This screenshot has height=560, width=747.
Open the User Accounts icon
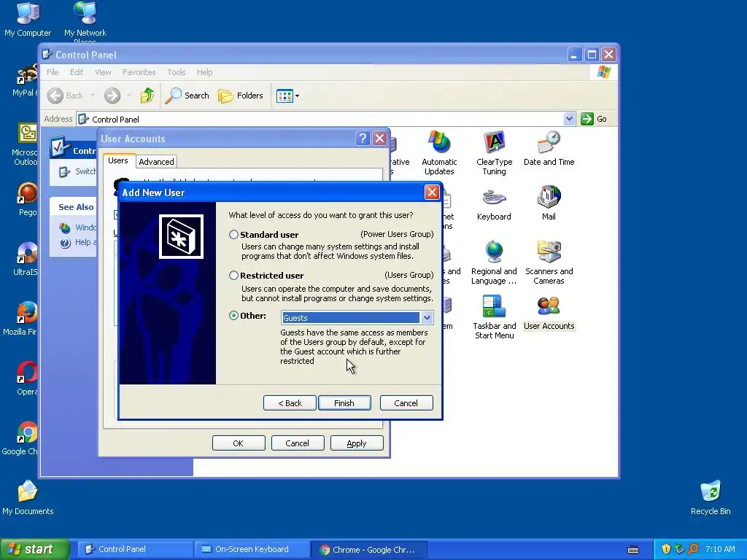click(x=549, y=314)
